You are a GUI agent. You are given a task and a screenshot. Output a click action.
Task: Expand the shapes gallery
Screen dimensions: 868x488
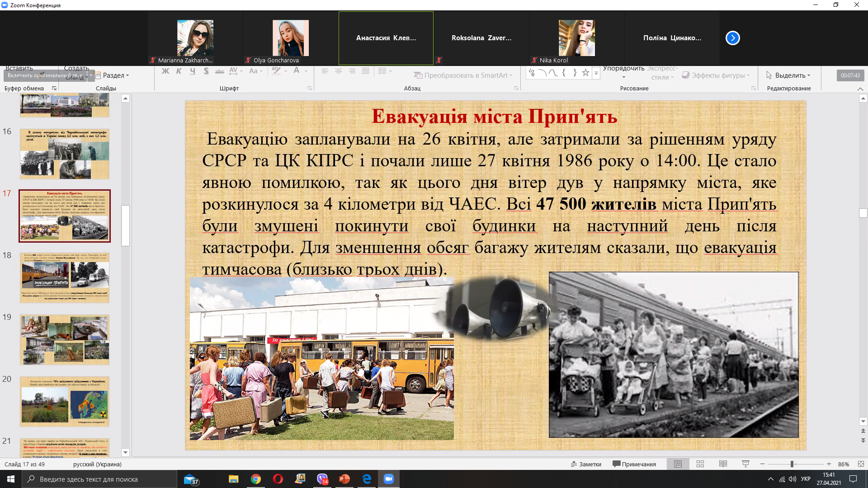(x=596, y=73)
